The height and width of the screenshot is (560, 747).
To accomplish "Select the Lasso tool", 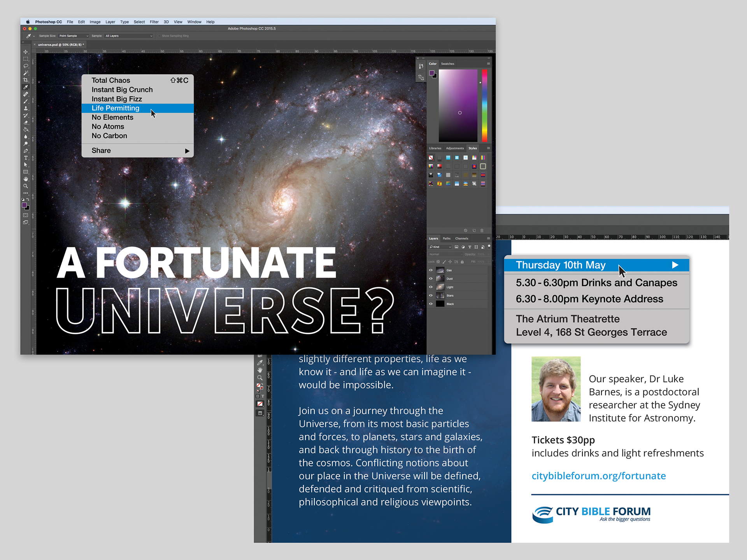I will point(26,66).
